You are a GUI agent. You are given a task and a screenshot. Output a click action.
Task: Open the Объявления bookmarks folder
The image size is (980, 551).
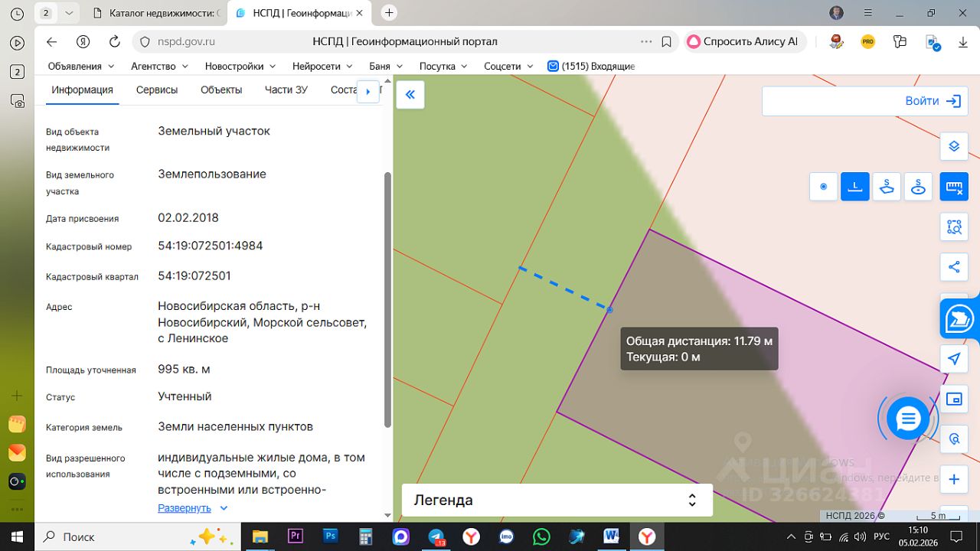point(81,67)
